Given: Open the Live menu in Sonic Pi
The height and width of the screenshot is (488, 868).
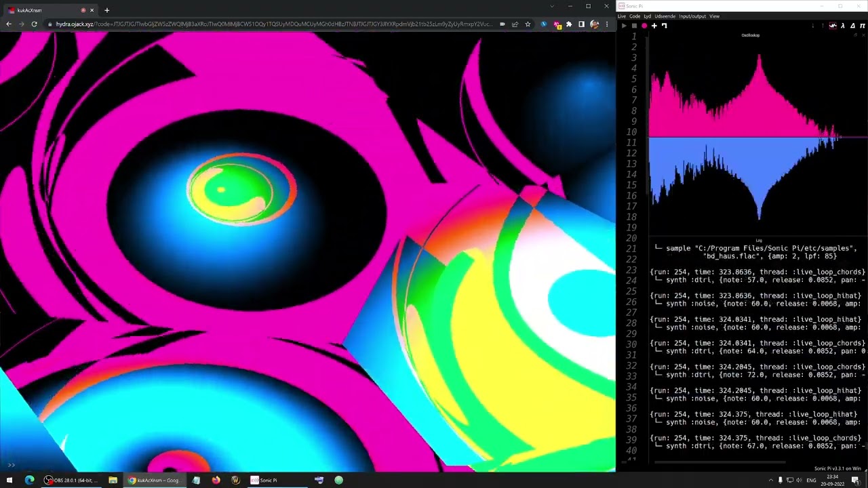Looking at the screenshot, I should tap(621, 16).
